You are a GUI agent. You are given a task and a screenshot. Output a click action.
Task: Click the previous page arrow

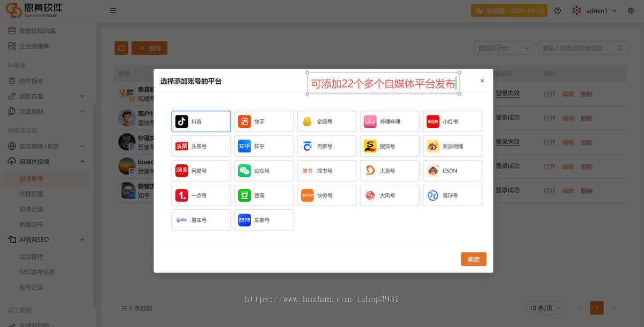(x=580, y=308)
